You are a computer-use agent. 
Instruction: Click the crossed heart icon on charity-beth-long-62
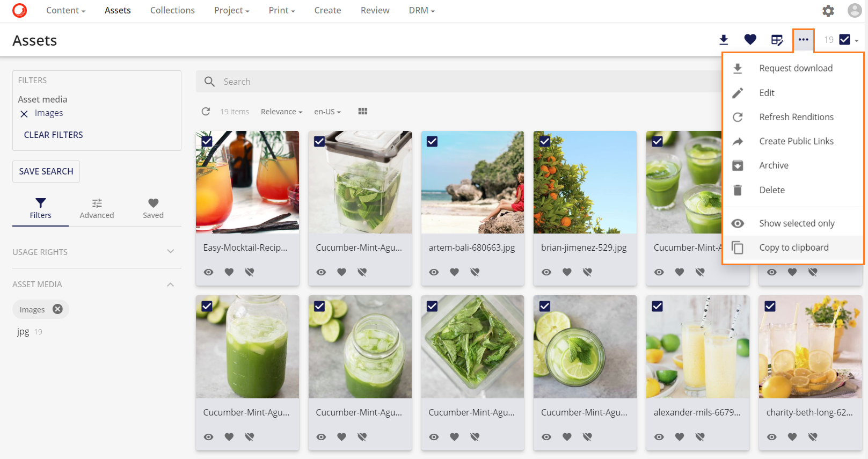[x=813, y=437]
